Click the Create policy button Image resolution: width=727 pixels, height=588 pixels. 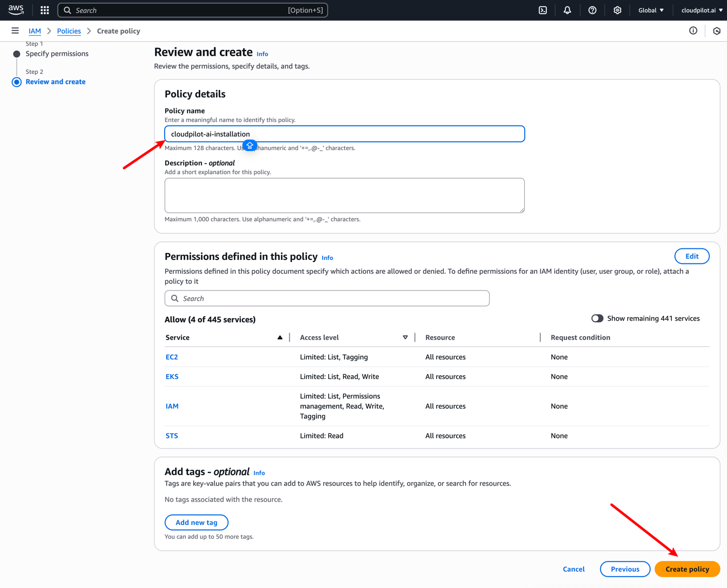coord(687,569)
